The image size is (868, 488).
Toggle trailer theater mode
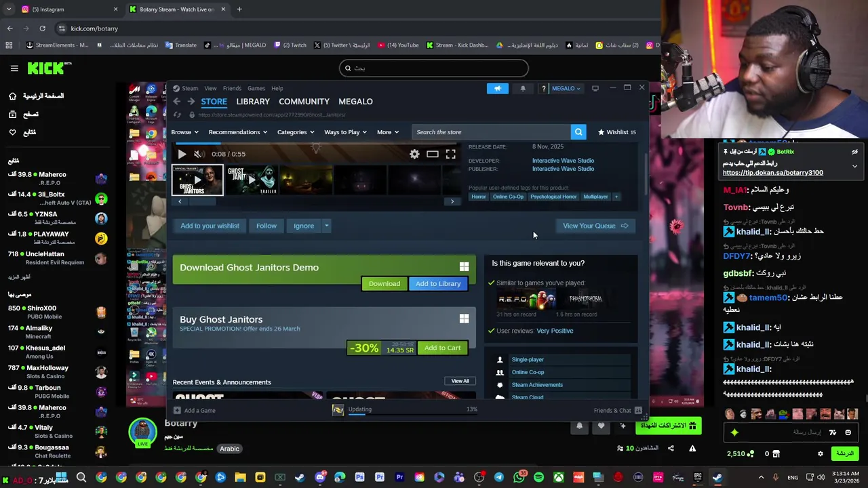(x=433, y=155)
